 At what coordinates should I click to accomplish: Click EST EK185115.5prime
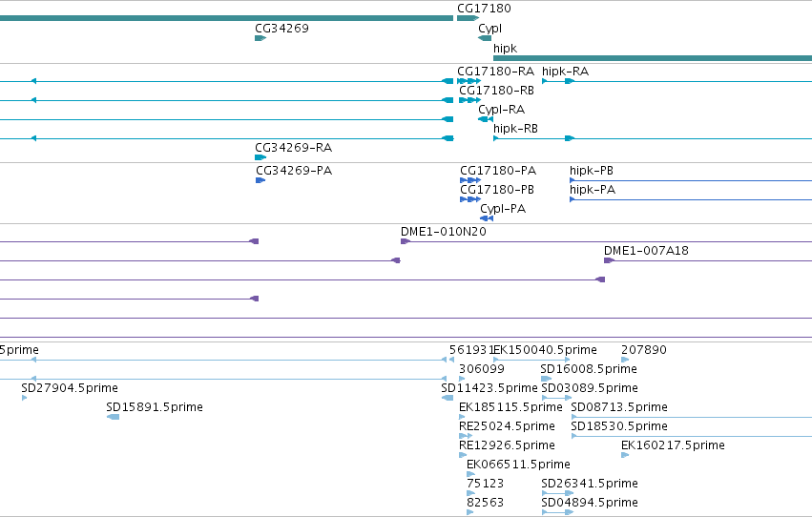(x=510, y=407)
